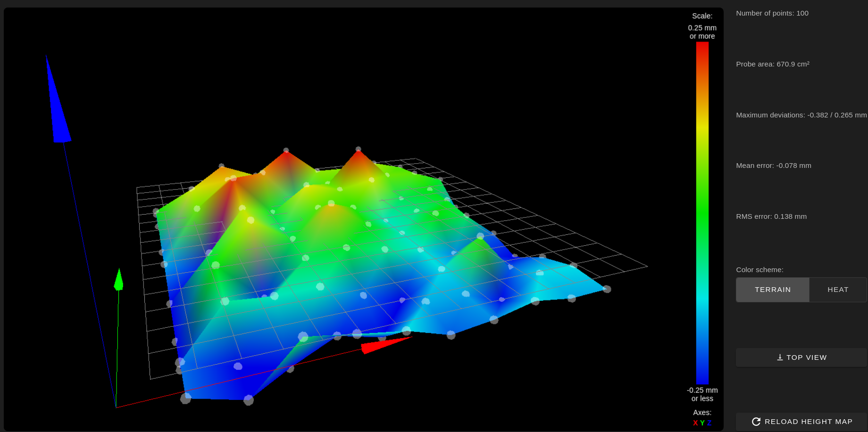Click 'Number of points: 100' text

pos(772,13)
